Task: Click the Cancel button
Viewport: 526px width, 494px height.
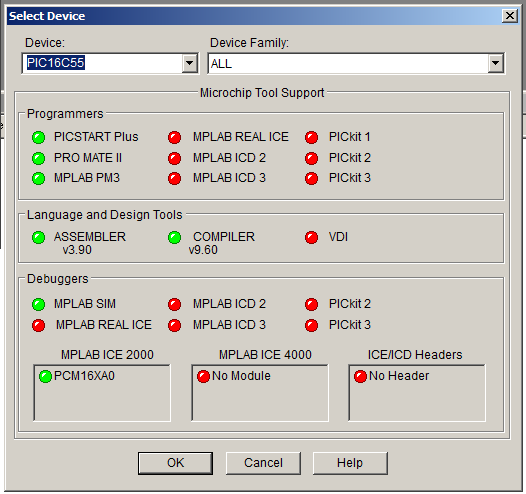Action: pos(263,463)
